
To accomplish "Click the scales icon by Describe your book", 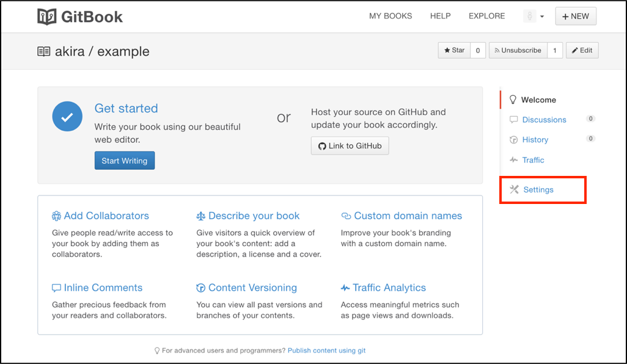I will [200, 216].
